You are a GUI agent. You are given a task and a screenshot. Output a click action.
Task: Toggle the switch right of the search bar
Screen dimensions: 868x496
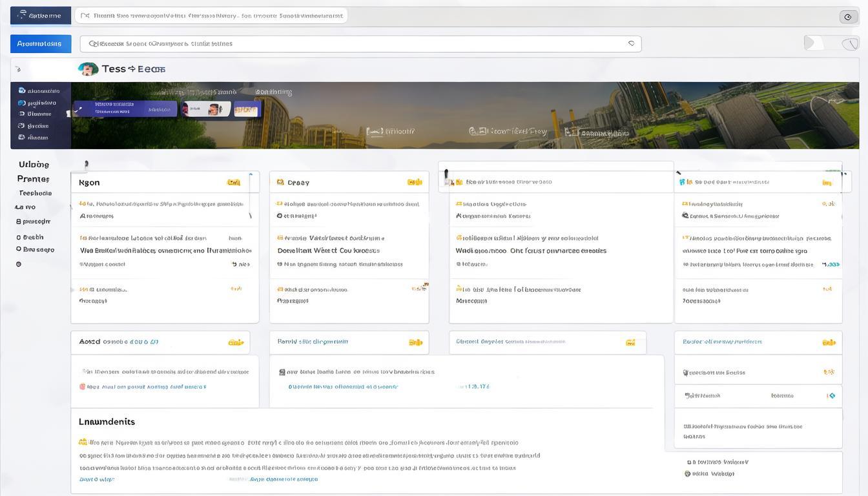point(831,43)
